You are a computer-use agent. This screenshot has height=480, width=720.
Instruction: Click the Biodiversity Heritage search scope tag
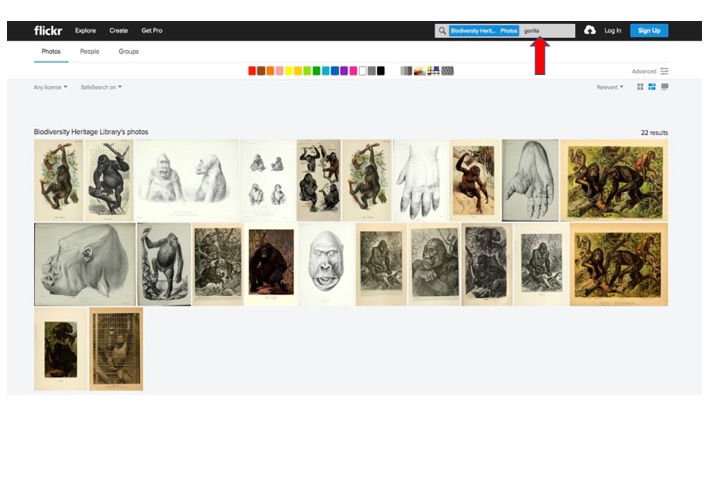click(x=473, y=31)
